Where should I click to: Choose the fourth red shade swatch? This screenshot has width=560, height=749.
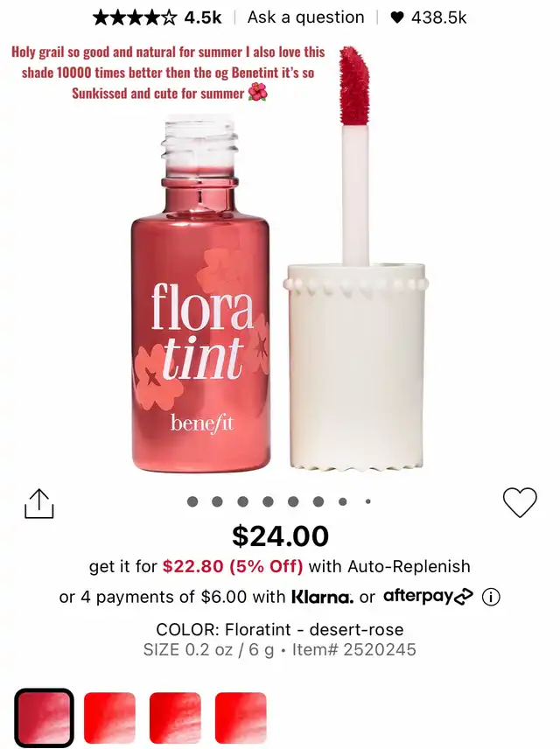pyautogui.click(x=241, y=717)
